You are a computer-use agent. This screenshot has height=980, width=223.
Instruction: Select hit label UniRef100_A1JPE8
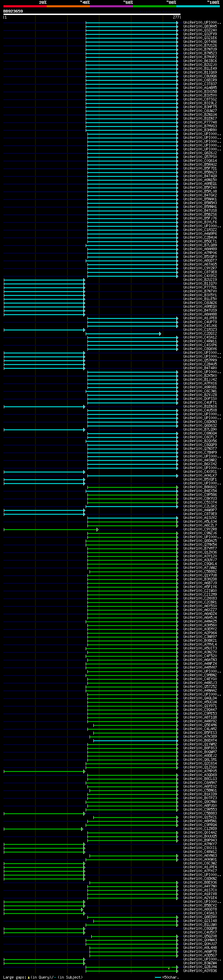pos(200,318)
